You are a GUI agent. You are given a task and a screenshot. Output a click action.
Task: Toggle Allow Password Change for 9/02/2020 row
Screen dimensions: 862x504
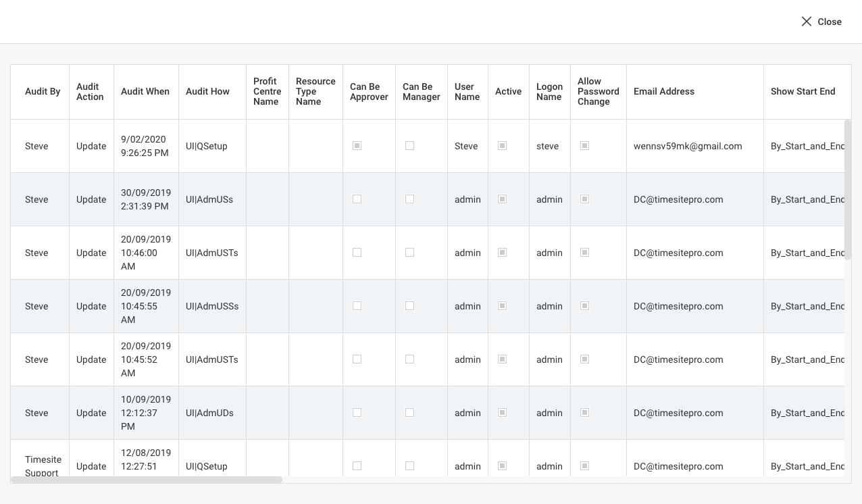585,146
